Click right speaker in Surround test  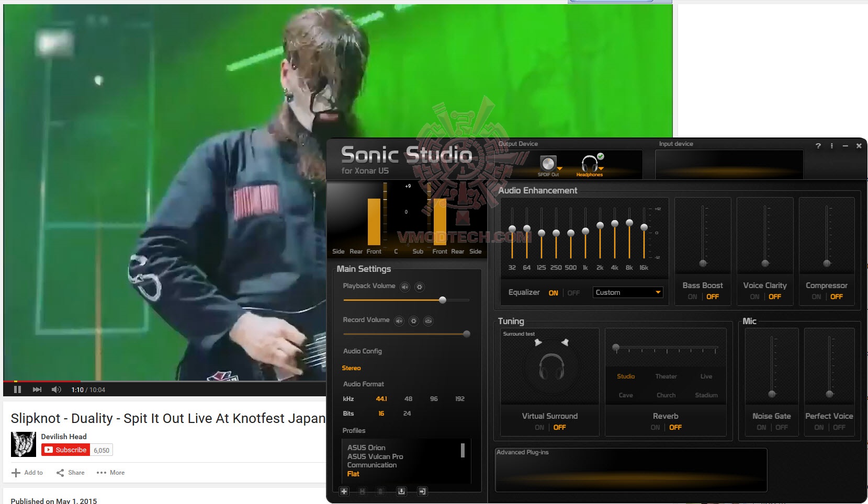(x=565, y=342)
